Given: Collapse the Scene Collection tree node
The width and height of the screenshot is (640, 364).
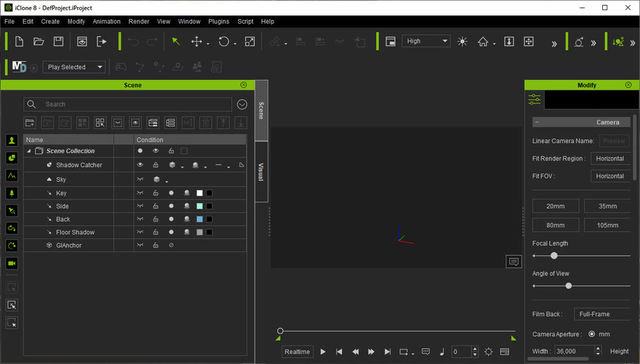Looking at the screenshot, I should pos(29,151).
